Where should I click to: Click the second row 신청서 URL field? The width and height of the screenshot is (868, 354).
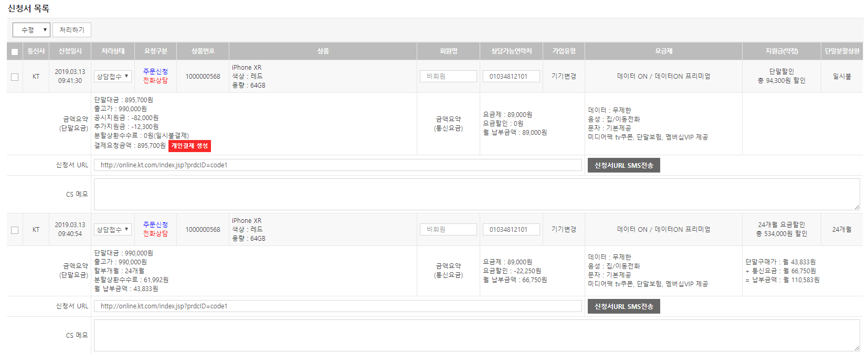coord(337,306)
